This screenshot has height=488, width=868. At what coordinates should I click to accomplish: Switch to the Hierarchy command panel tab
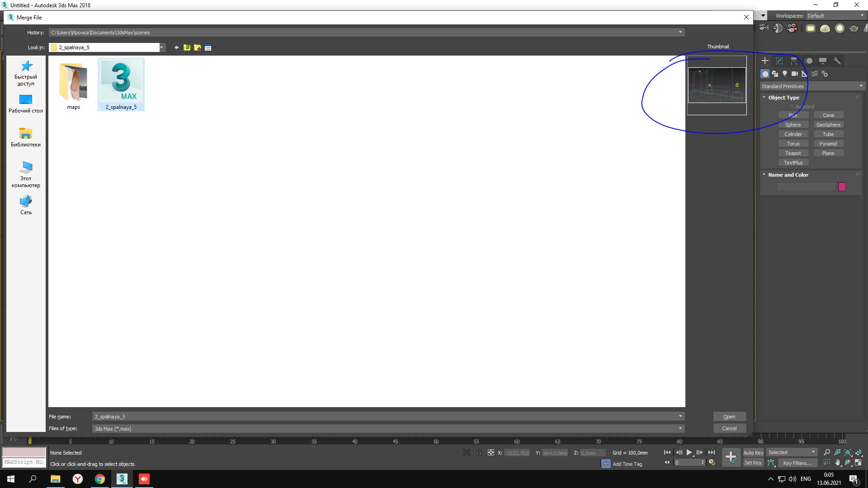point(794,61)
